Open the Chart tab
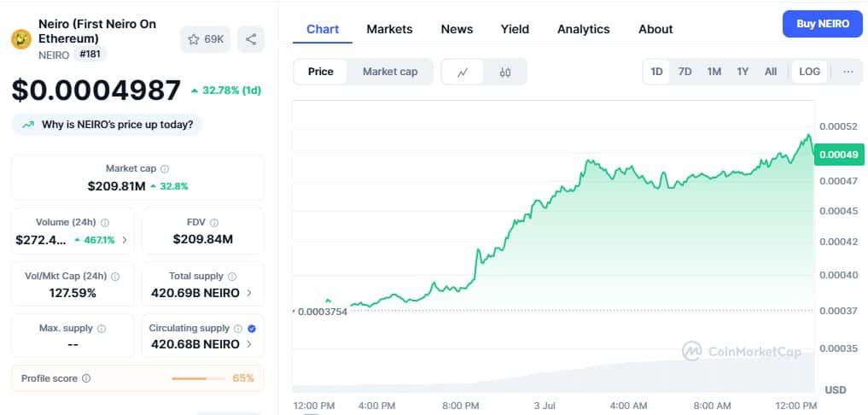Screen dimensions: 868x415 coord(323,29)
